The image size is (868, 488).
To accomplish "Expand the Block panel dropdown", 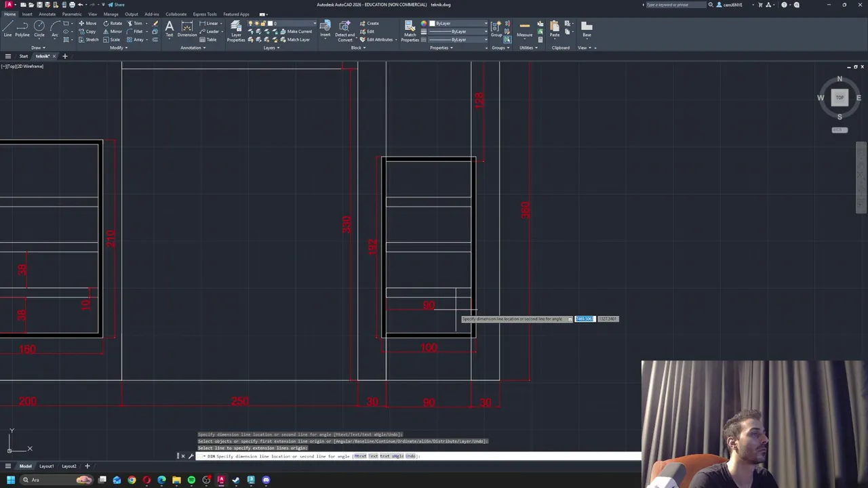I will (357, 47).
